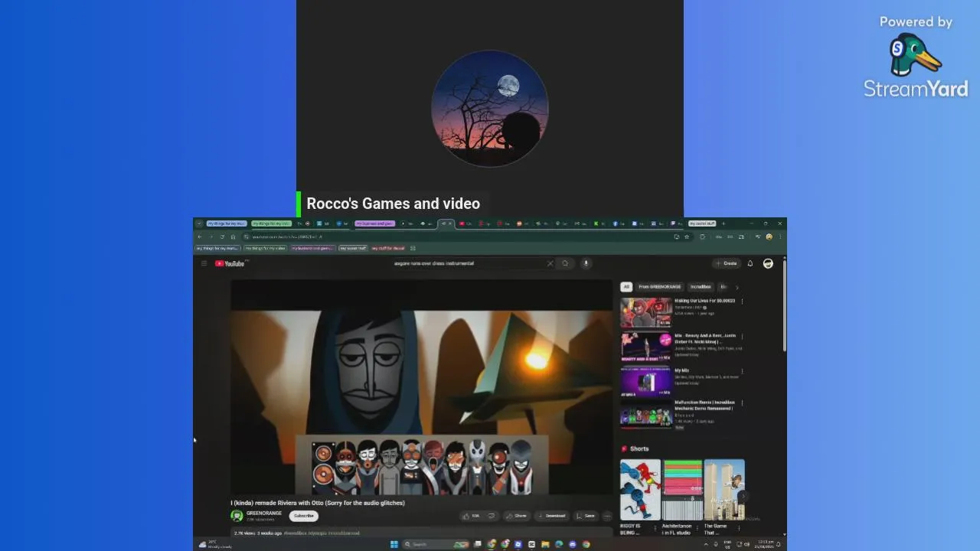Open Beauty And A Beat mix thumbnail

click(x=645, y=347)
